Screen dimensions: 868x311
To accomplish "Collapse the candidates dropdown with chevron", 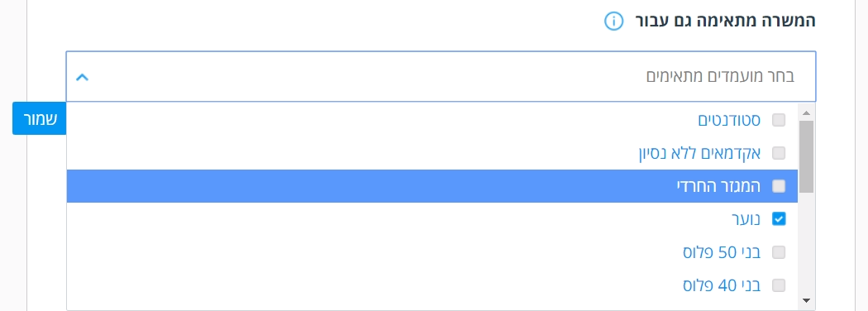I will point(82,76).
